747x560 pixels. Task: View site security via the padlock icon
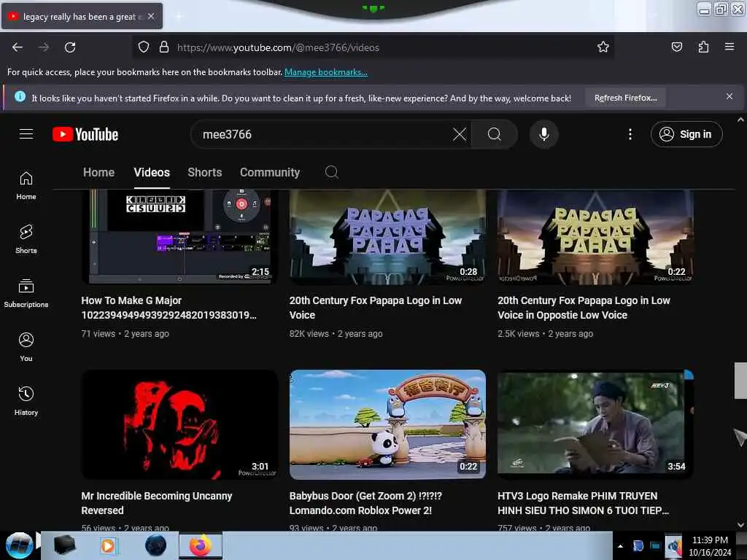164,47
